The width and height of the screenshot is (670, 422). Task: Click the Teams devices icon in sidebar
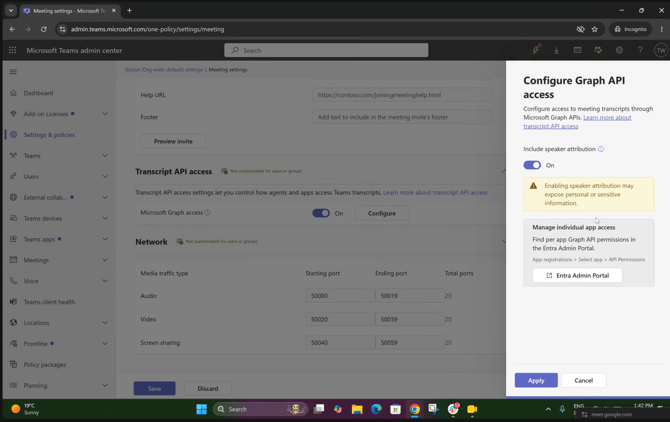(13, 218)
